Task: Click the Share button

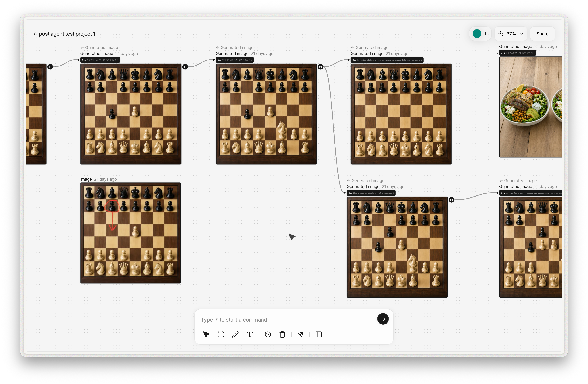Action: 542,34
